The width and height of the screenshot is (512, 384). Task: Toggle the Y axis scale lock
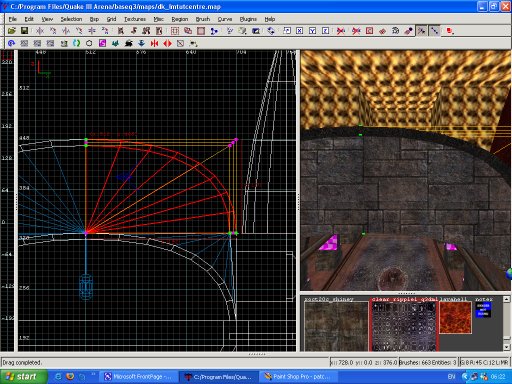pyautogui.click(x=313, y=31)
